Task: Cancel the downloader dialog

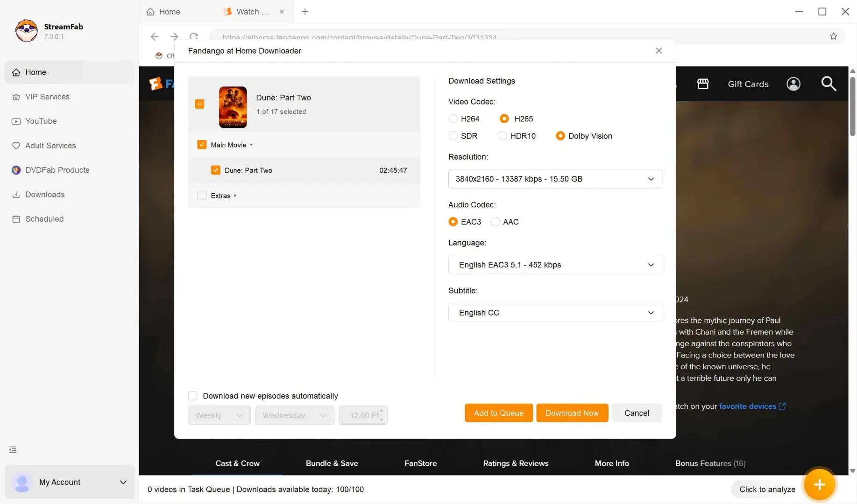Action: pos(637,413)
